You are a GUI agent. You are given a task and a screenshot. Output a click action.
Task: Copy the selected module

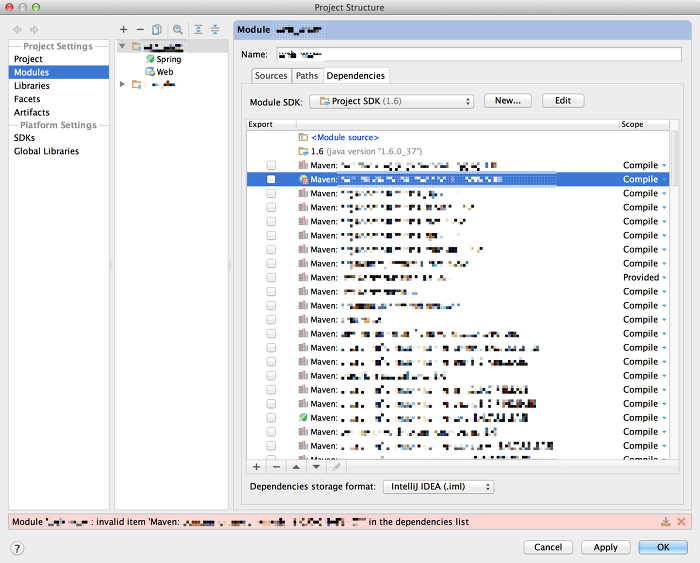pos(157,29)
